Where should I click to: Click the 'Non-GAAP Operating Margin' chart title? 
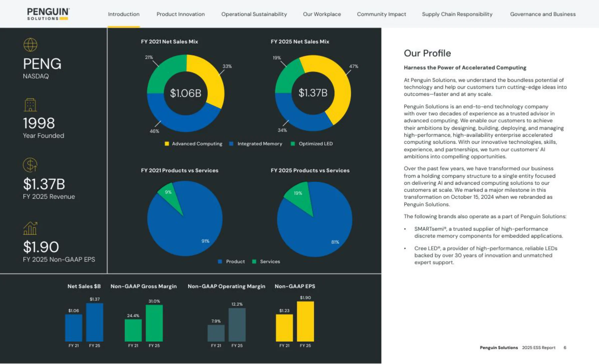coord(226,286)
